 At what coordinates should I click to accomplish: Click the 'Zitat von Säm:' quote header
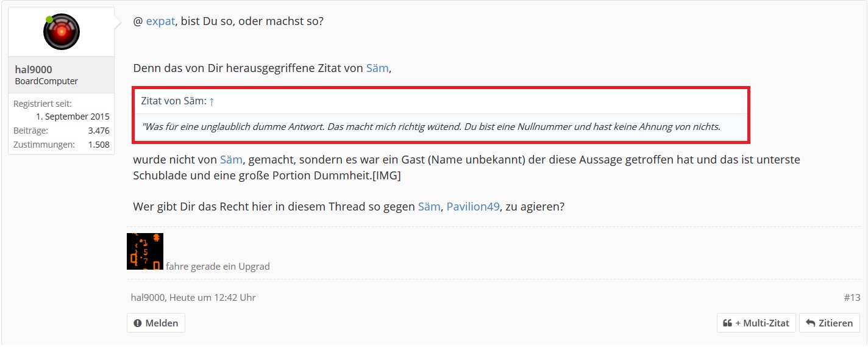pos(173,101)
